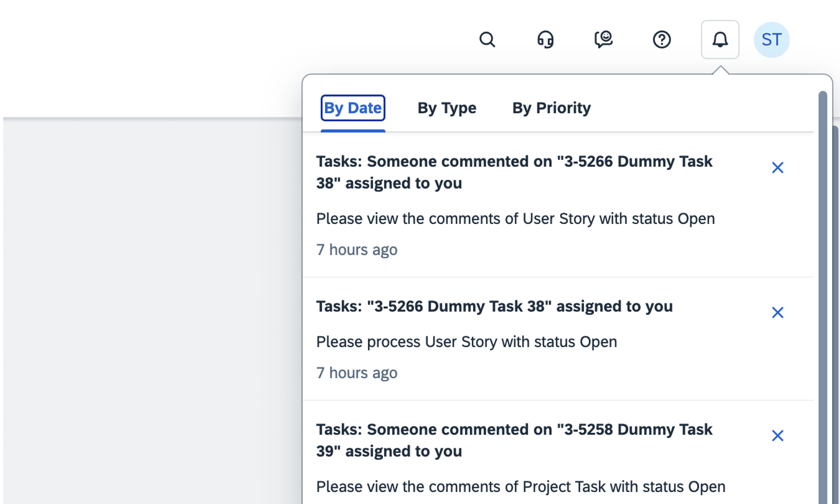The width and height of the screenshot is (840, 504).
Task: Switch to the By Type tab
Action: [446, 108]
